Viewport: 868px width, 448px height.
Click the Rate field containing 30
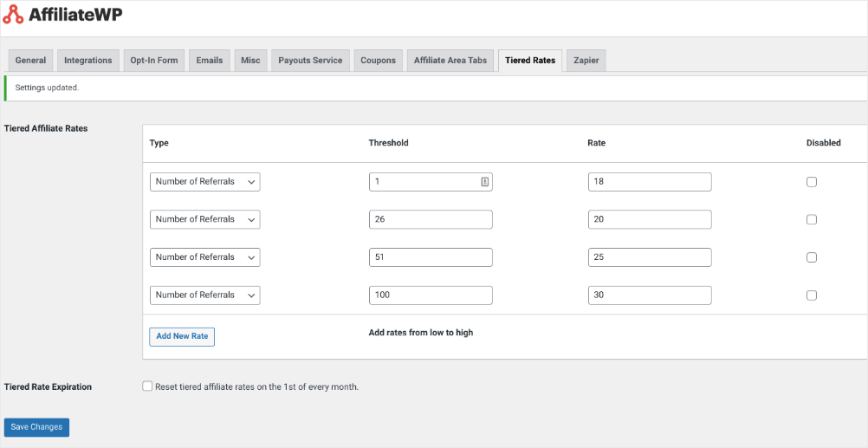coord(650,295)
